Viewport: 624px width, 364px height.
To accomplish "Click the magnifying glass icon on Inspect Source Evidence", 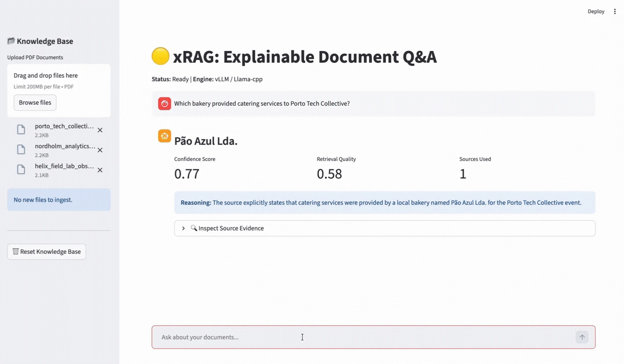I will tap(193, 228).
